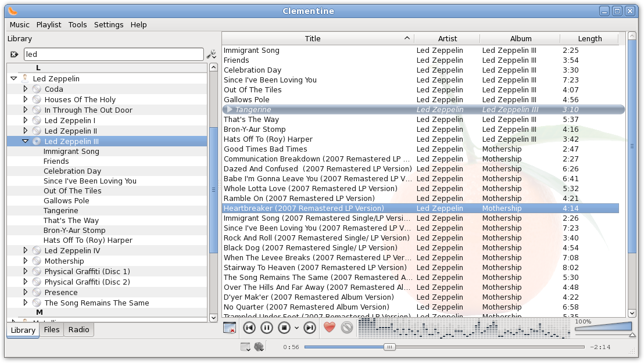Open stop options dropdown arrow
The width and height of the screenshot is (644, 363).
[x=296, y=328]
